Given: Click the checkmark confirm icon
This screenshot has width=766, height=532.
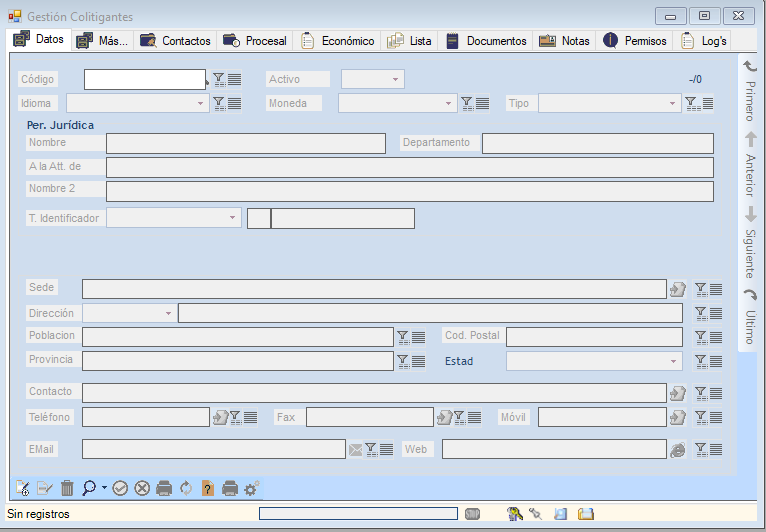Looking at the screenshot, I should point(120,488).
